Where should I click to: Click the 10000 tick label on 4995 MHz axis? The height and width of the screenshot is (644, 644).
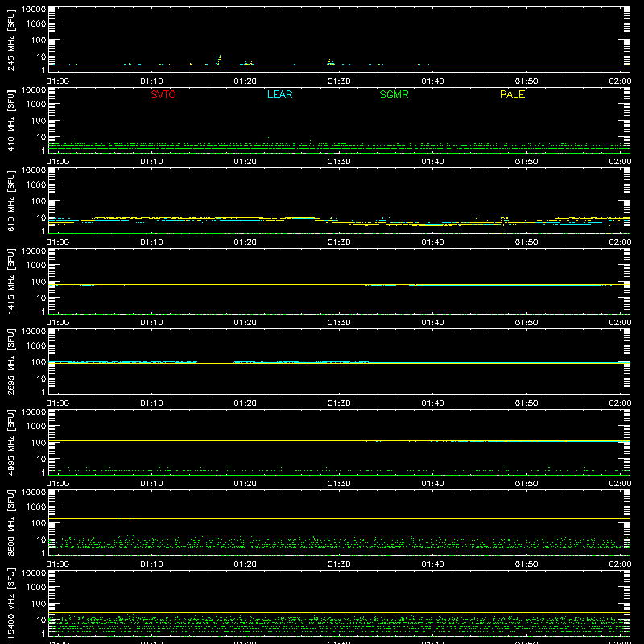click(x=34, y=412)
